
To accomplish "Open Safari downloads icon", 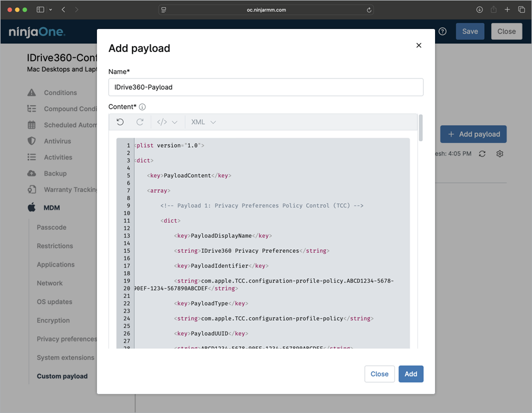I will pyautogui.click(x=479, y=10).
